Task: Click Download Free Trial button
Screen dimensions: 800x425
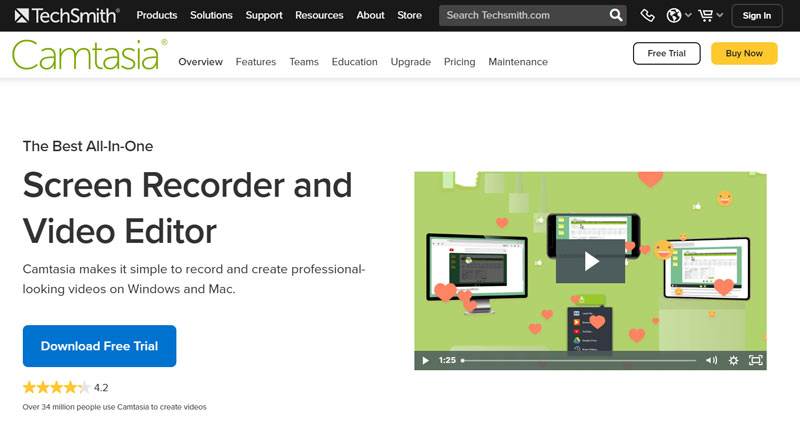Action: point(99,346)
